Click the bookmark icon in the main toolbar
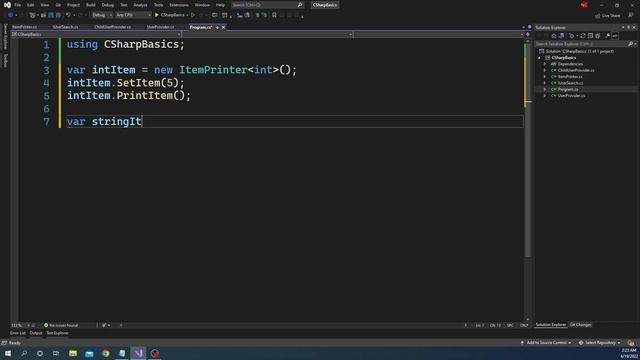This screenshot has width=640, height=360. 274,15
